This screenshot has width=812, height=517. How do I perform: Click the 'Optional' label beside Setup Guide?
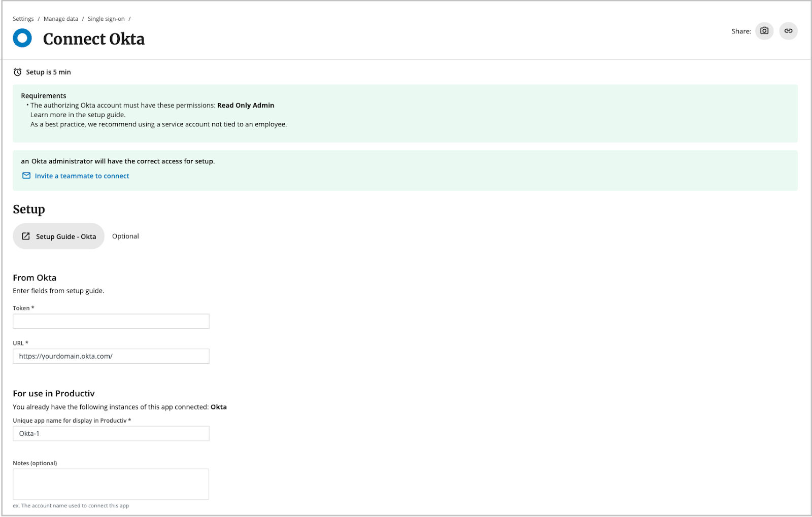pyautogui.click(x=125, y=236)
